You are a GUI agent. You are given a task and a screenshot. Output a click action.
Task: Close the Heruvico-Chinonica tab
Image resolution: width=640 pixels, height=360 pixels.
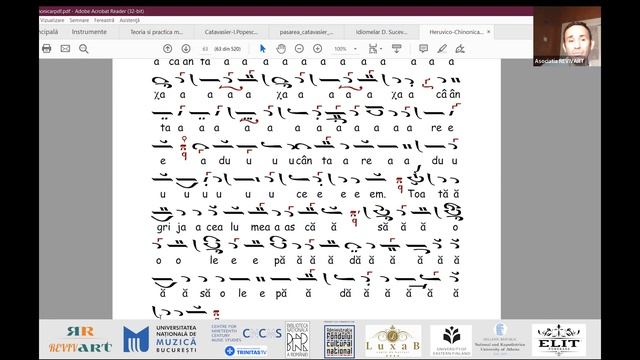tap(488, 31)
